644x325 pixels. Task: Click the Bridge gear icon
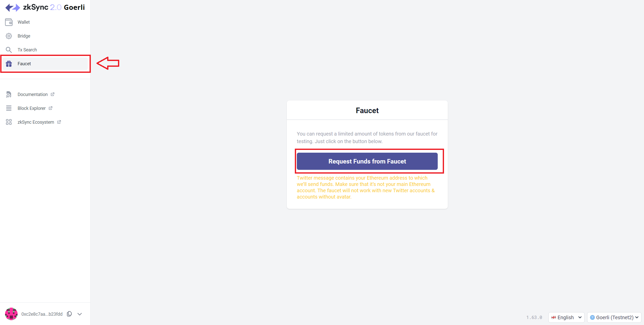coord(9,36)
